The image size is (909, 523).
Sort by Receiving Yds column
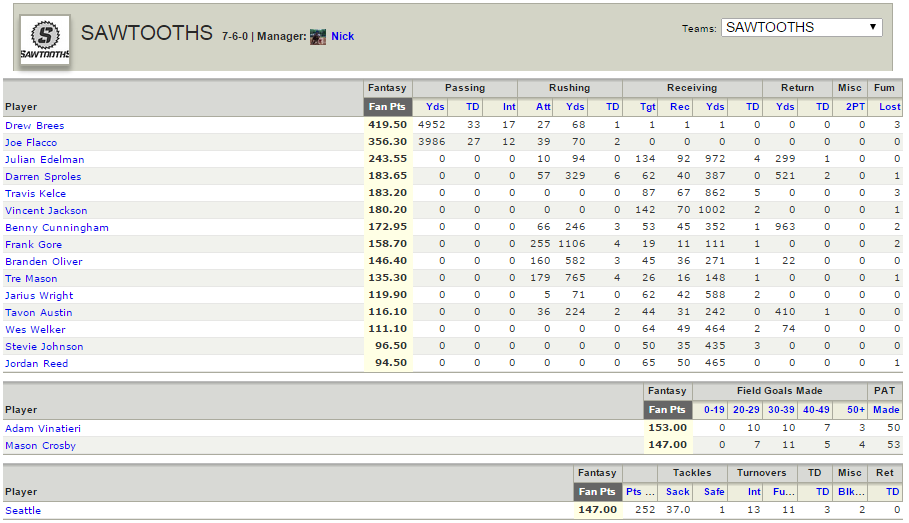(715, 107)
